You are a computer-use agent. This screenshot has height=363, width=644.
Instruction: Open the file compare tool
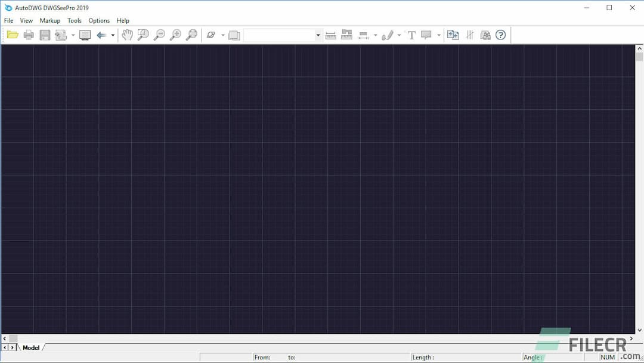coord(453,35)
